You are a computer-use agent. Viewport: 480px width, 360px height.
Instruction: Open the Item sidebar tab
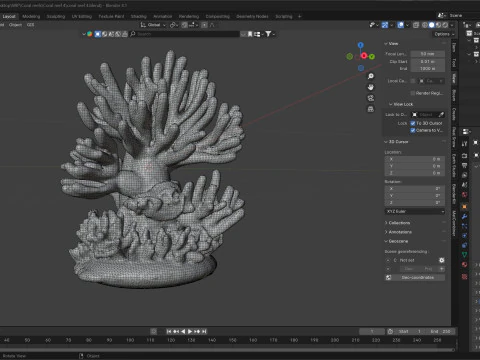pyautogui.click(x=454, y=47)
